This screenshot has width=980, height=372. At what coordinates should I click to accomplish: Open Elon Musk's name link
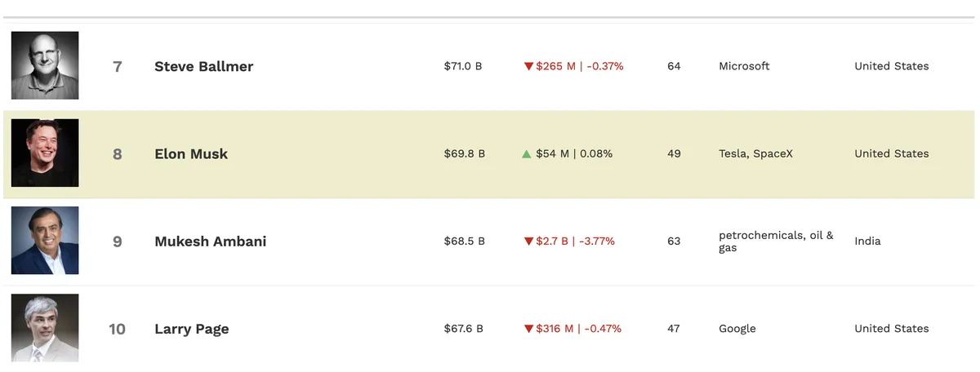191,153
